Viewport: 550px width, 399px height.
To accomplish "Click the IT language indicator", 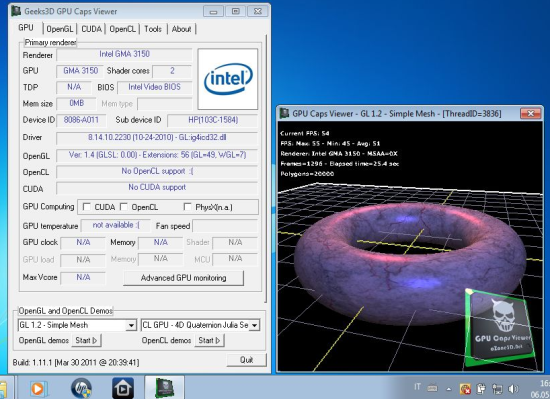I will point(417,387).
